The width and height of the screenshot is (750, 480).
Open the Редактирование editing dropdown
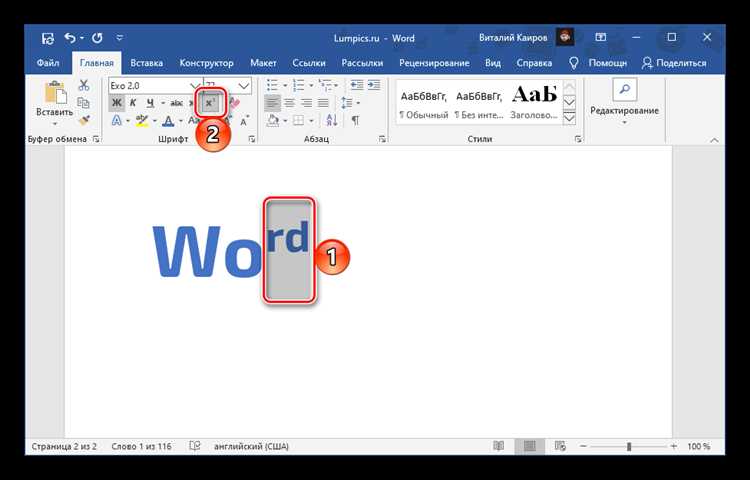point(624,104)
